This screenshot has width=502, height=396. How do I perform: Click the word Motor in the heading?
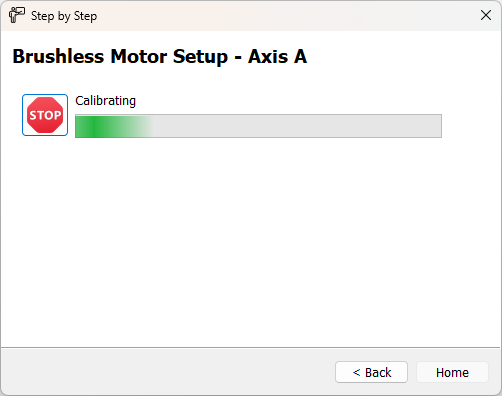pos(139,56)
